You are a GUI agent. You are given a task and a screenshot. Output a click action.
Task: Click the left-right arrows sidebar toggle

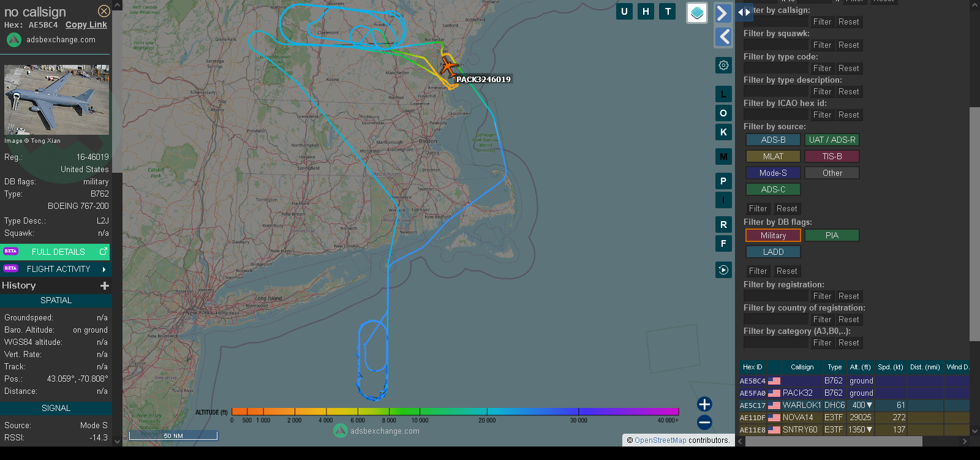(744, 12)
